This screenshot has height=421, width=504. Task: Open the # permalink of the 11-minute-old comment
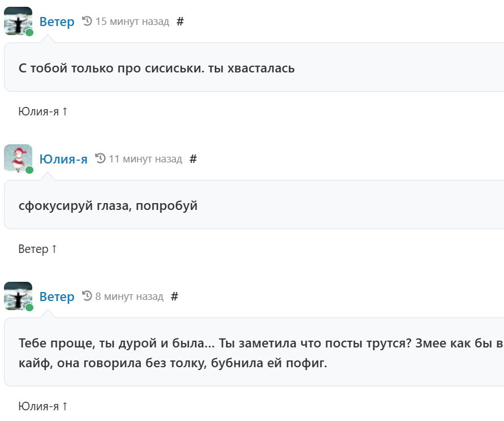coord(193,159)
